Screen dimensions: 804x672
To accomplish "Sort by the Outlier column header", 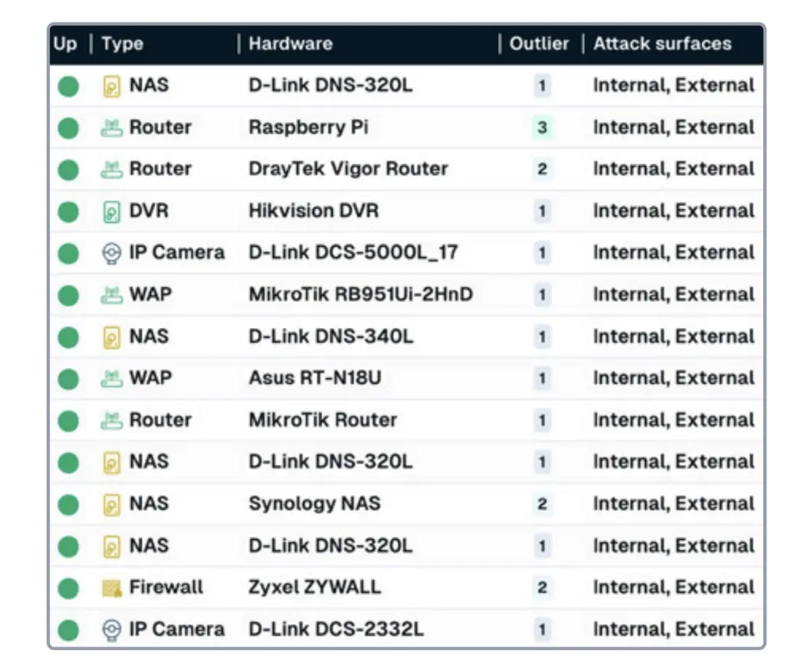I will point(539,44).
